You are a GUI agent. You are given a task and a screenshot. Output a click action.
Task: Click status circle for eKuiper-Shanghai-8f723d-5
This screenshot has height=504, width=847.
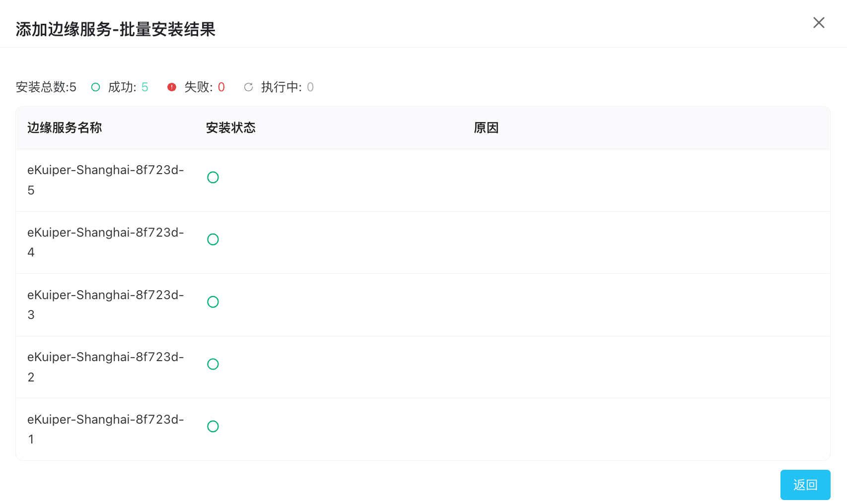[x=213, y=178]
